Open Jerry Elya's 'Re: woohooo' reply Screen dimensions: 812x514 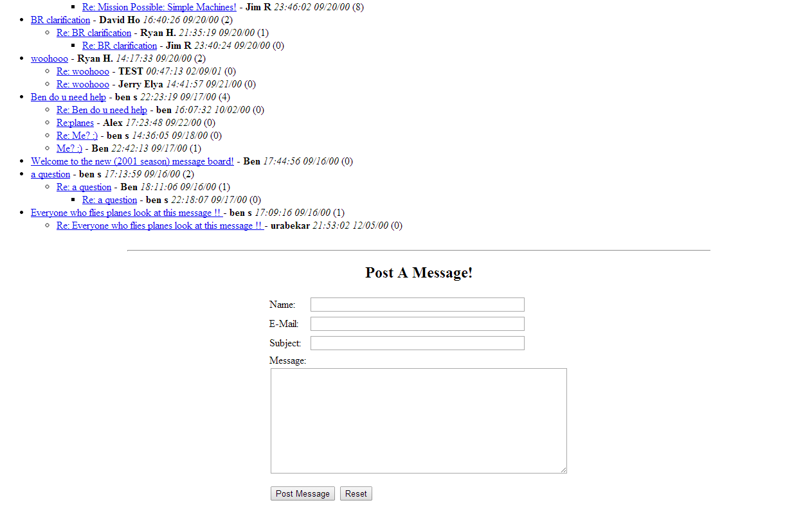(x=83, y=84)
